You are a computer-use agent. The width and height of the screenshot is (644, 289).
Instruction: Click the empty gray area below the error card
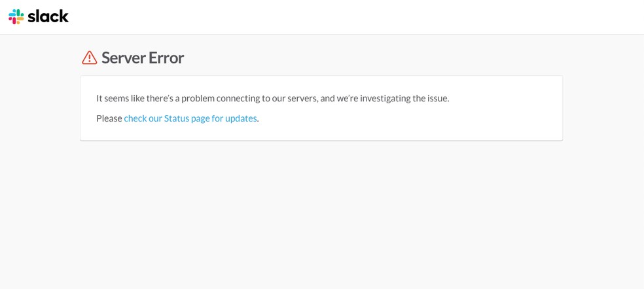click(321, 216)
